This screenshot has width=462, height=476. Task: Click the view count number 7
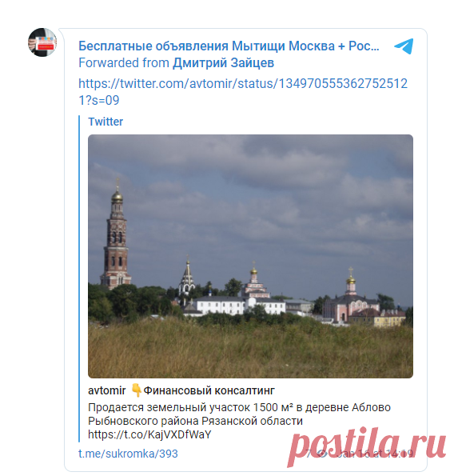click(x=309, y=454)
